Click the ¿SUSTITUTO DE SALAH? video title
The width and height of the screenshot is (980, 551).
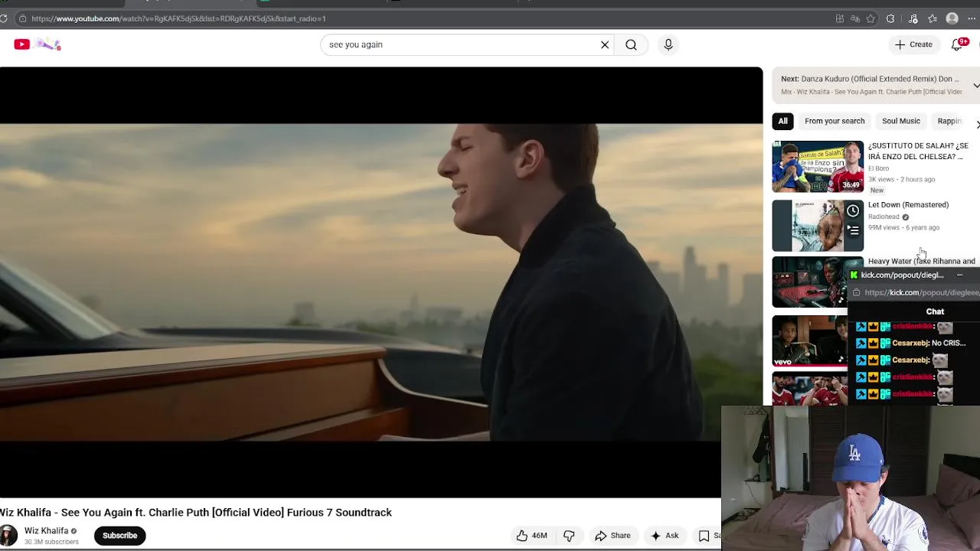(x=918, y=151)
